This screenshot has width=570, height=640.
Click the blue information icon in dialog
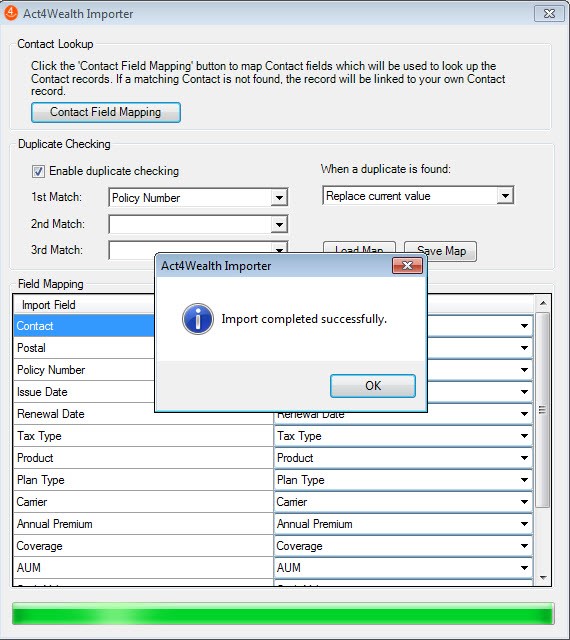(x=198, y=319)
